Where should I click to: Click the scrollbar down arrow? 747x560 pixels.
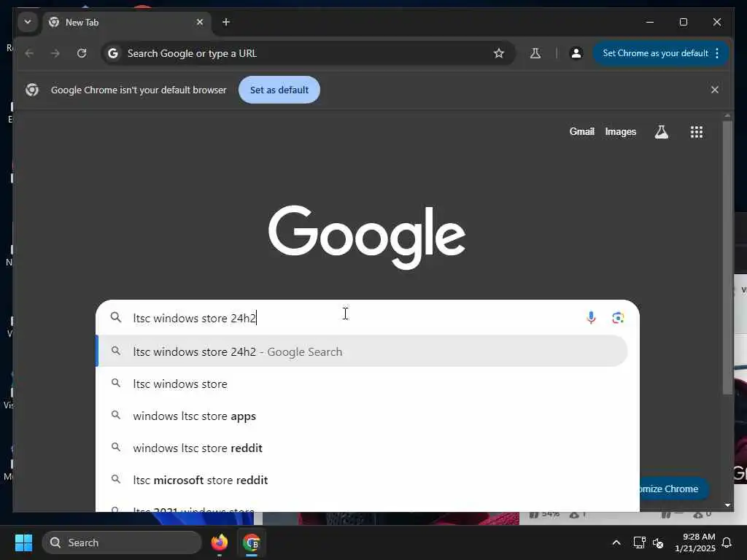tap(727, 505)
